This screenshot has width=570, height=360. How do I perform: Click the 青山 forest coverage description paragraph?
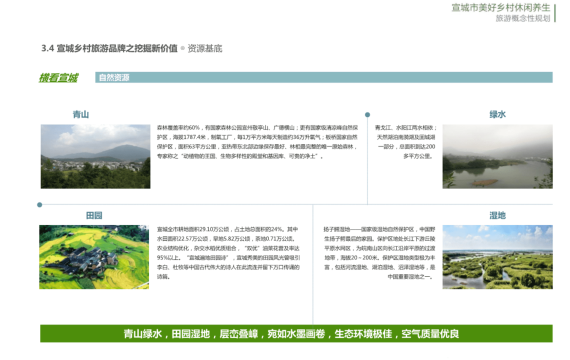(x=257, y=142)
